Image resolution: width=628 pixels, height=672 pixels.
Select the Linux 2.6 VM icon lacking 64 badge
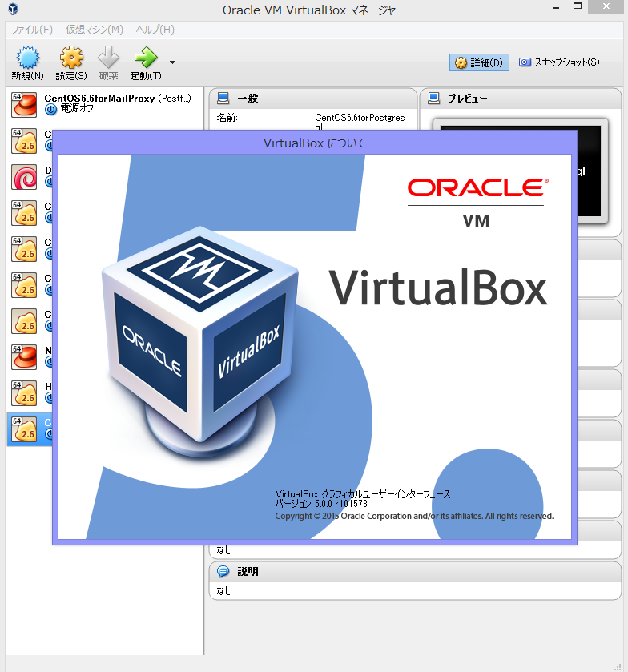[x=24, y=321]
